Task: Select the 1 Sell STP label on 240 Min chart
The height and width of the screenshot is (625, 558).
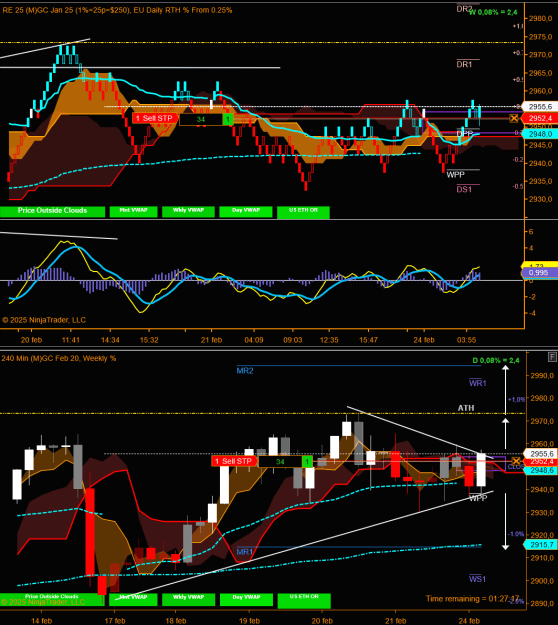Action: (234, 461)
